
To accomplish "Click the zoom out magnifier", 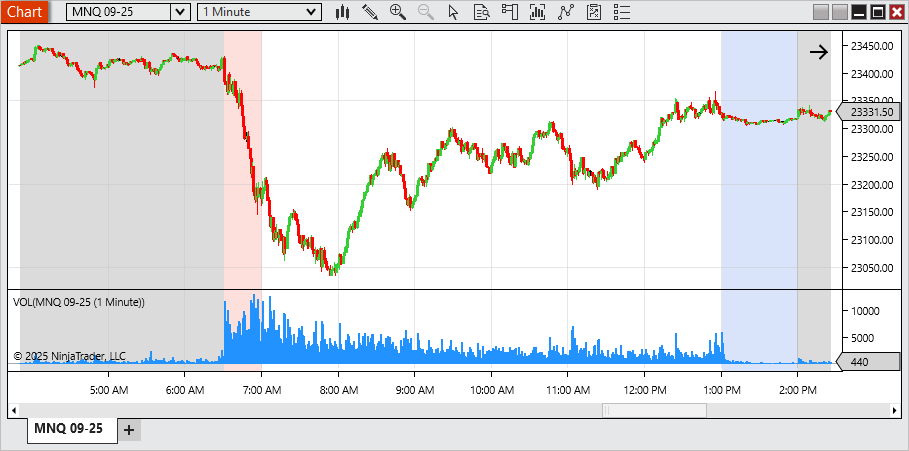I will [x=425, y=12].
